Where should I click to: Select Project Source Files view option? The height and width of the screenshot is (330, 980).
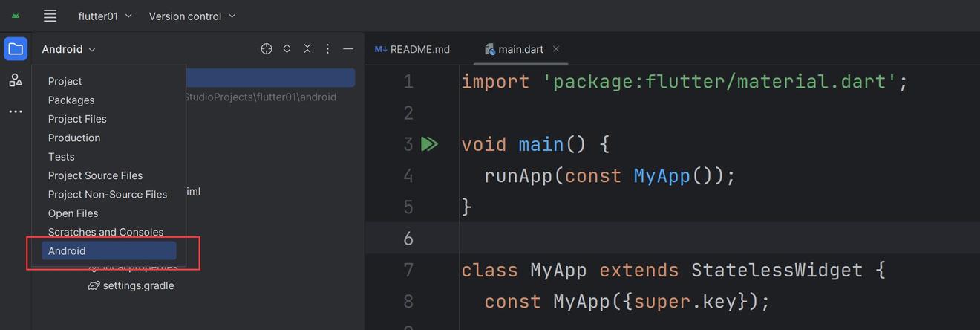pyautogui.click(x=95, y=175)
